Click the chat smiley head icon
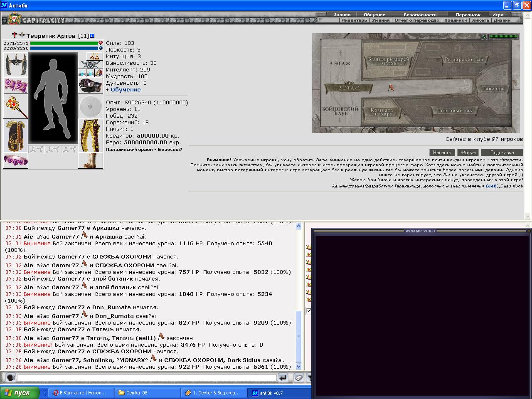Screen dimensions: 532x399 pyautogui.click(x=10, y=377)
